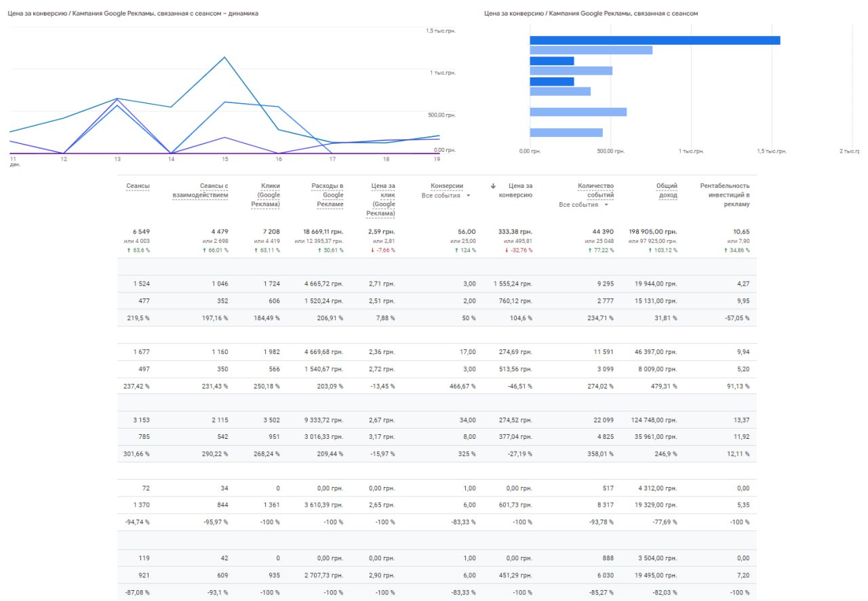Select the revenue cell 124 748,00 грн.
Viewport: 868px width, 601px height.
coord(654,420)
